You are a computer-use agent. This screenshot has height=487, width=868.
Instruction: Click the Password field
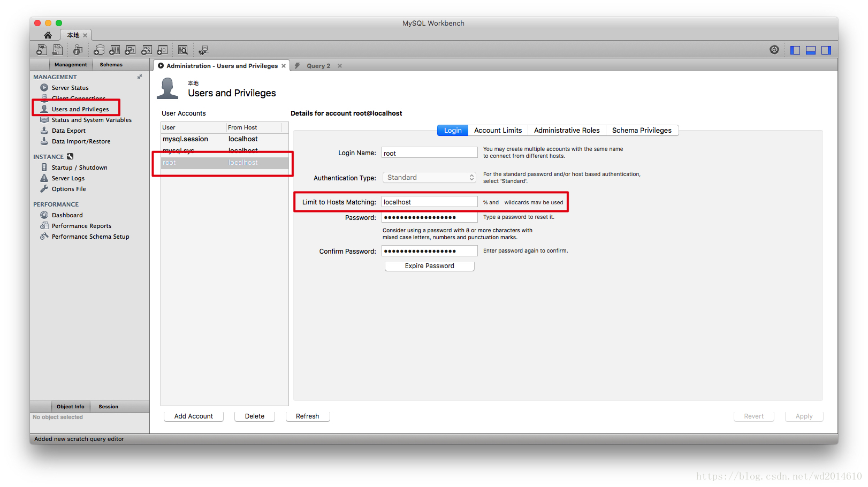(x=429, y=217)
